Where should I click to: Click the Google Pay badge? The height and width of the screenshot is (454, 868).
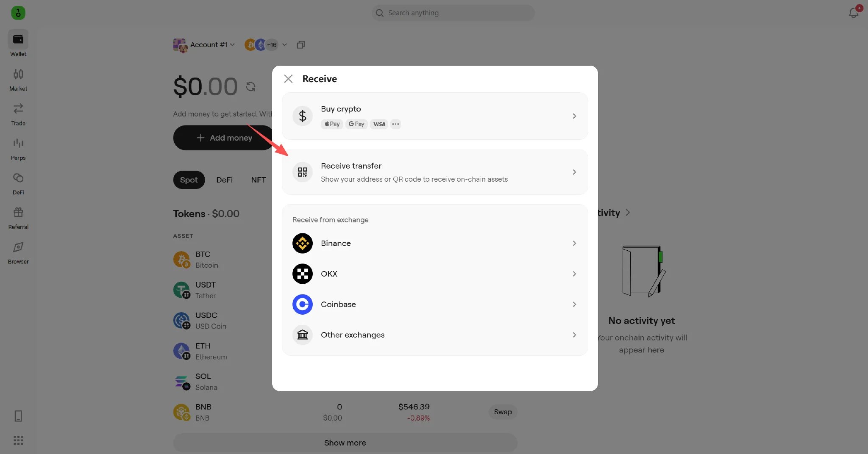coord(356,124)
